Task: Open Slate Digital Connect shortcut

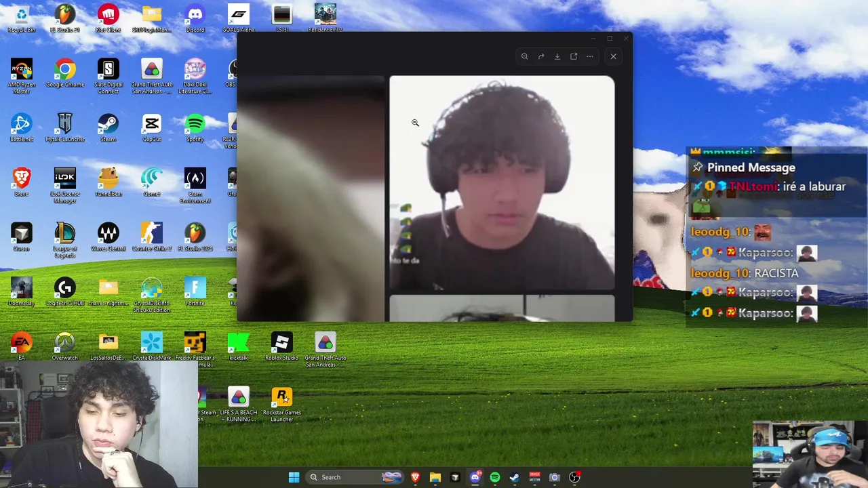Action: (108, 77)
